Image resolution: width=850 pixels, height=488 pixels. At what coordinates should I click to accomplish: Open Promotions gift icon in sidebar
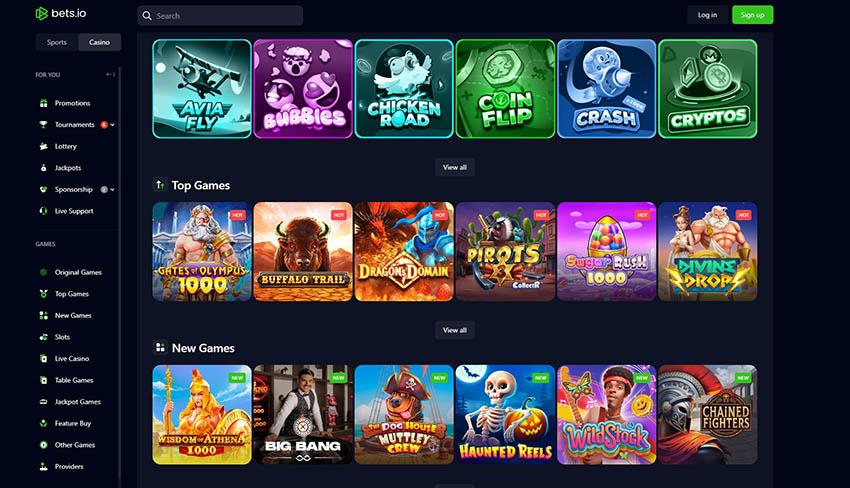pos(43,103)
